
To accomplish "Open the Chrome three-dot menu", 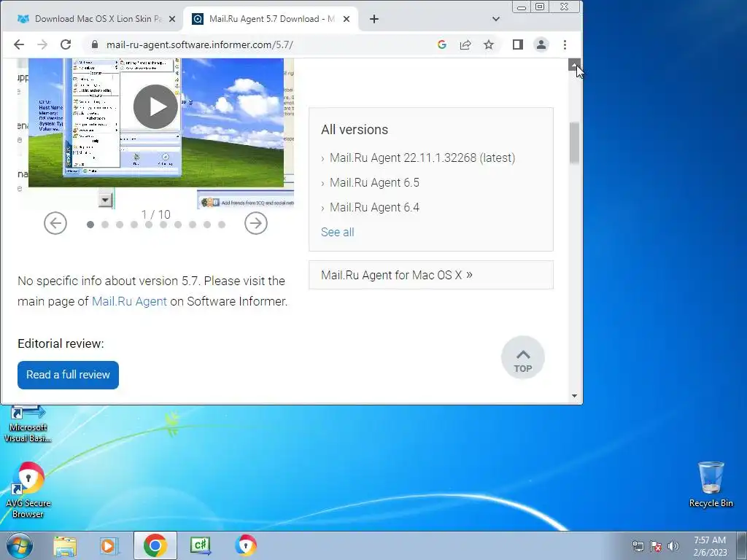I will (x=565, y=44).
